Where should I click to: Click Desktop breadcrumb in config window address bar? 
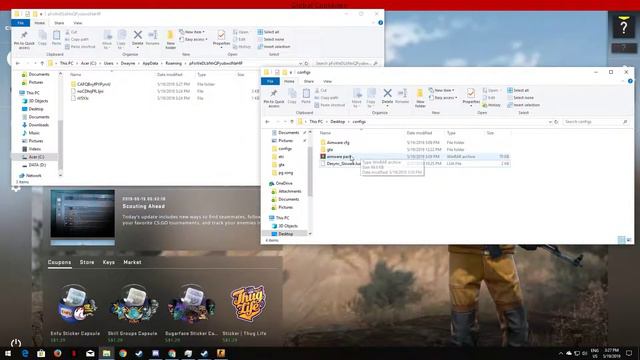(338, 122)
